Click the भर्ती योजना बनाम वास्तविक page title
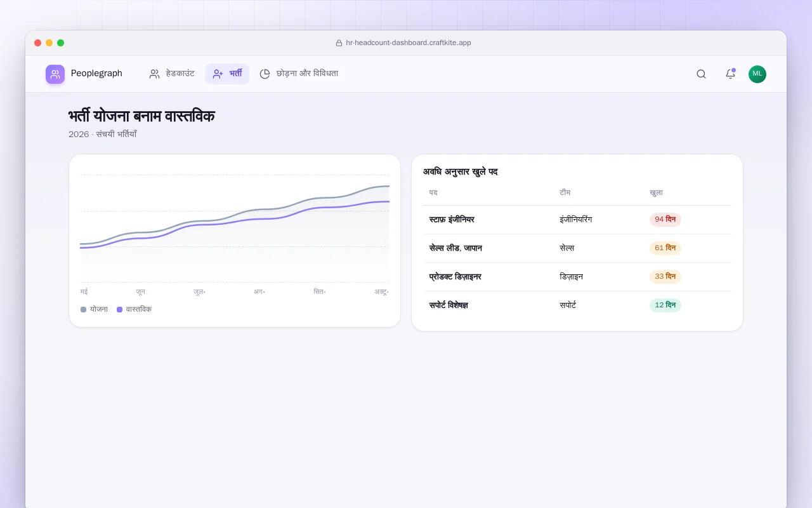 tap(141, 116)
